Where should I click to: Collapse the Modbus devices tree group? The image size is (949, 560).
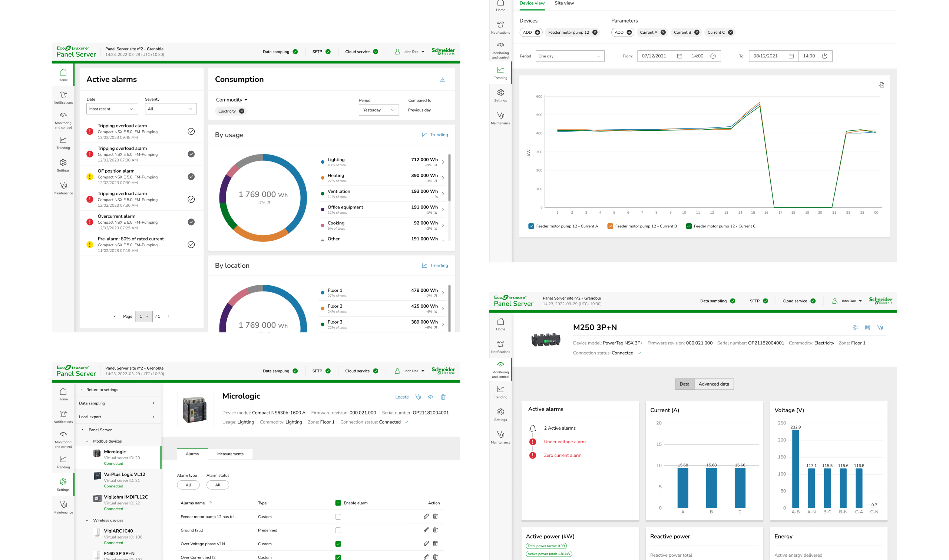[x=87, y=441]
